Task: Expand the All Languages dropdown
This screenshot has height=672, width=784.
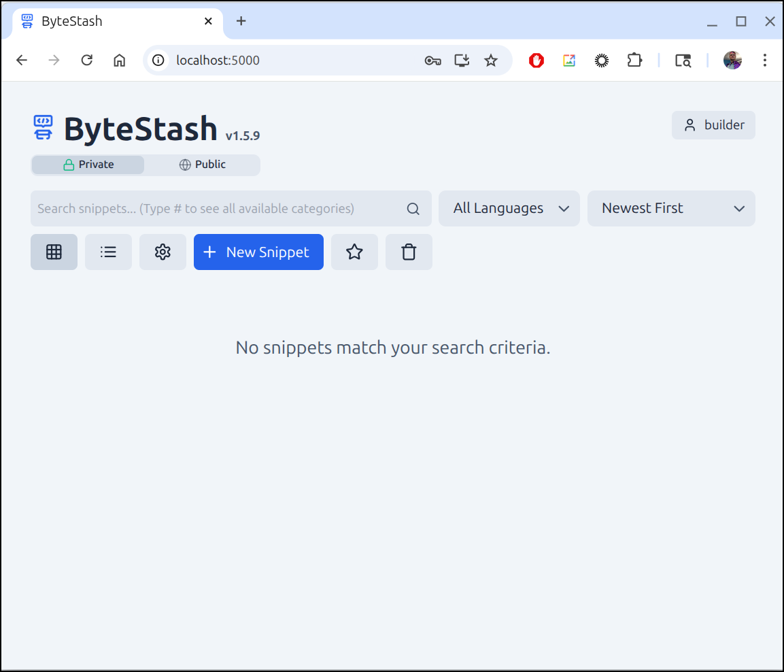Action: pos(509,209)
